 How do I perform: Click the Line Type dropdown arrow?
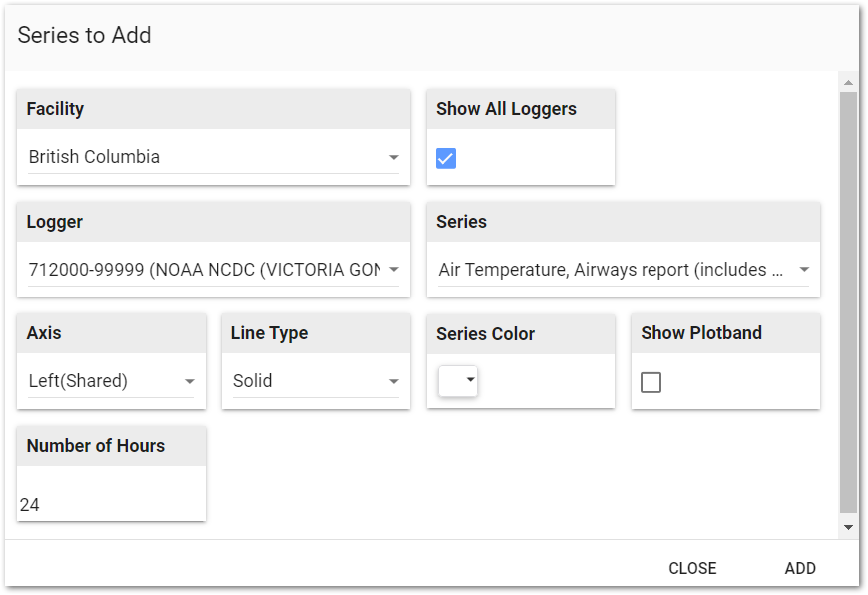(394, 381)
